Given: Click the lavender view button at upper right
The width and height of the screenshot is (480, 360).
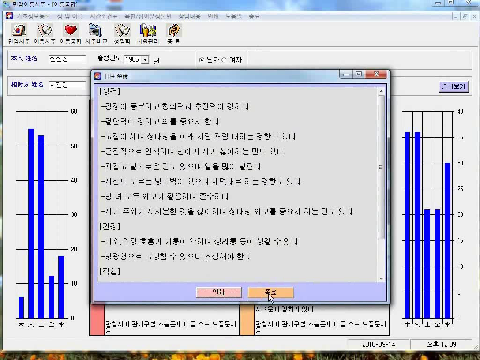Looking at the screenshot, I should [x=454, y=87].
